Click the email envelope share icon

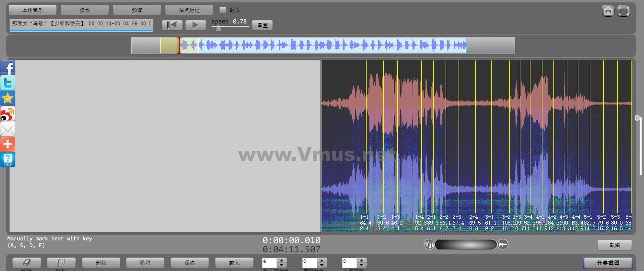pyautogui.click(x=8, y=129)
